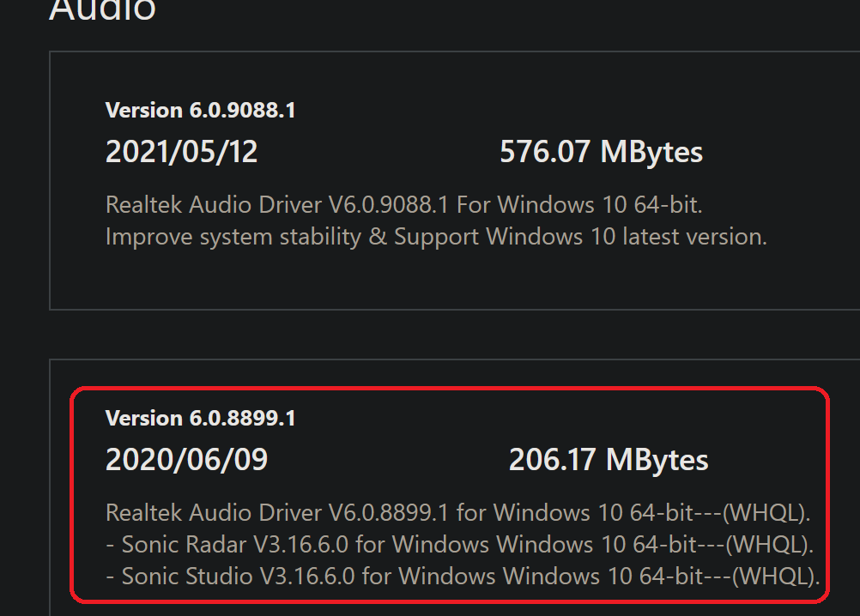
Task: Click the 'For Windows 10 64-bit' text in the 9088.1 description
Action: 579,205
